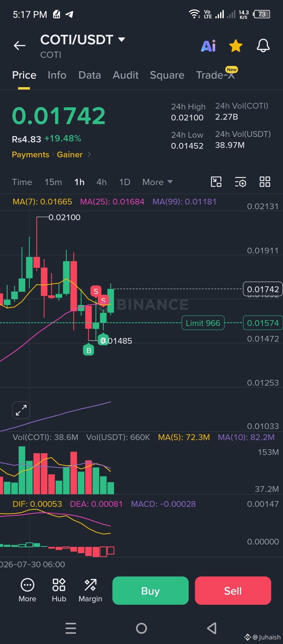The height and width of the screenshot is (644, 283).
Task: Tap the 24h Vol(USDT) 38.97M value
Action: (230, 145)
